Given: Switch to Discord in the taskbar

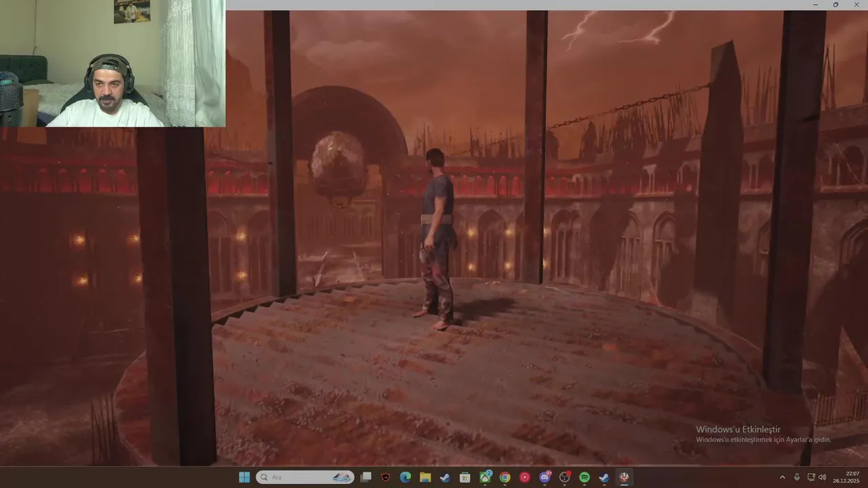Looking at the screenshot, I should tap(545, 477).
